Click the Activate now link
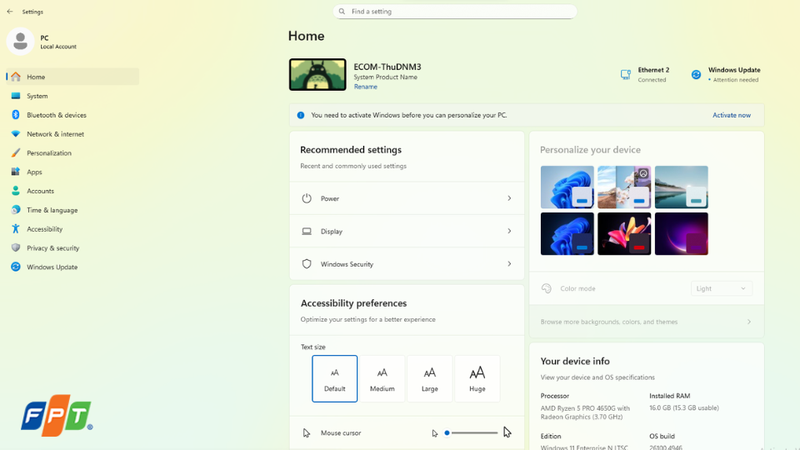 pos(732,115)
